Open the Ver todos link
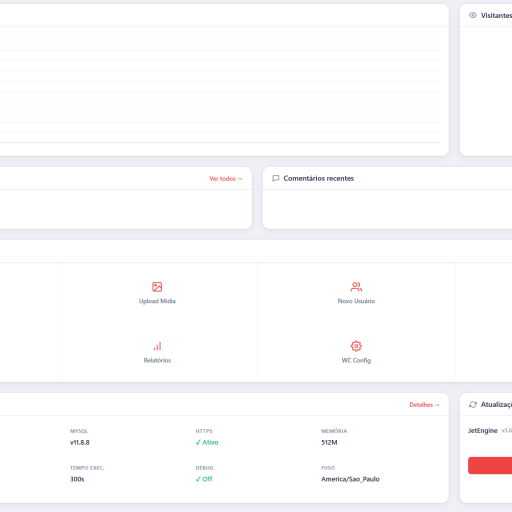Screen dimensions: 512x512 (x=226, y=179)
